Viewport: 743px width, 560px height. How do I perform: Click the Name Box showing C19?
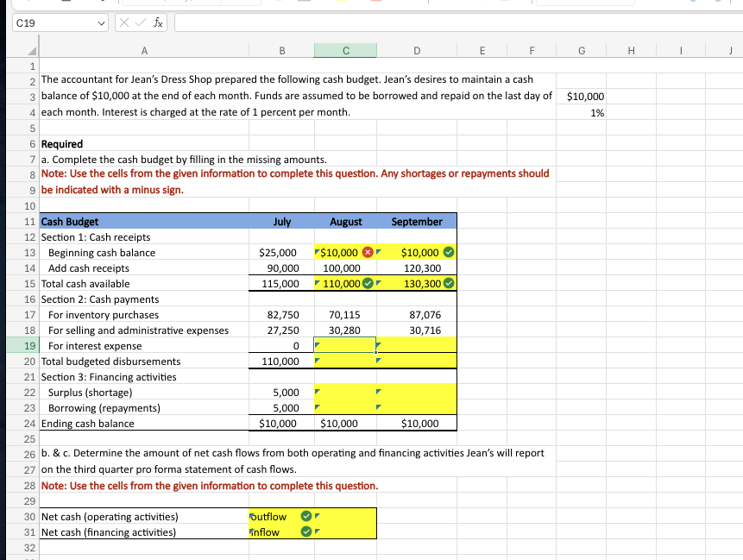pos(60,22)
